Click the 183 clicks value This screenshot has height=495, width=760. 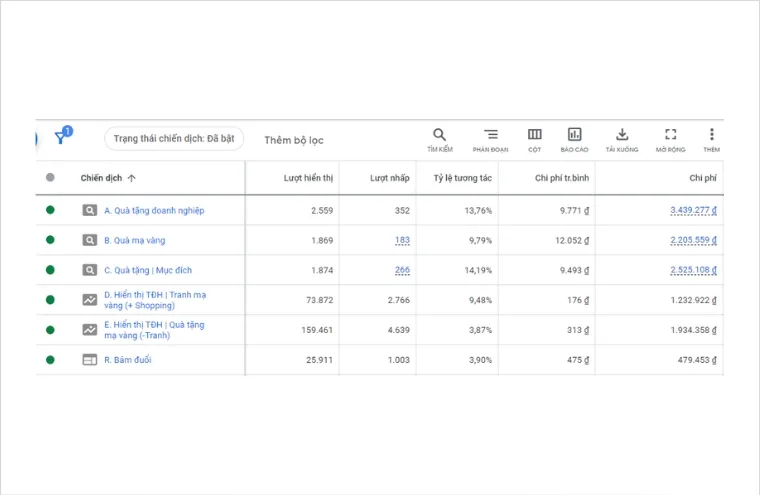click(x=402, y=240)
